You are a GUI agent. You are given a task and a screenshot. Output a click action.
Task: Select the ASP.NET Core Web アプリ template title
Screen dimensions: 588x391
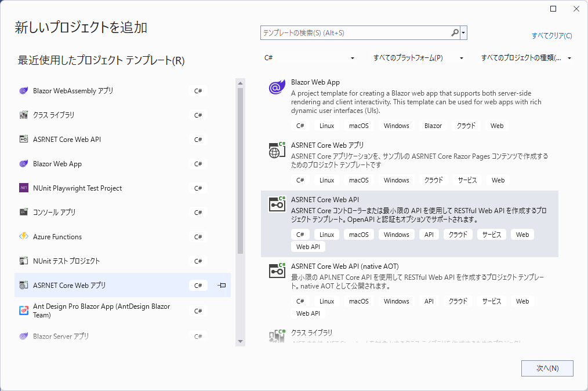point(328,145)
